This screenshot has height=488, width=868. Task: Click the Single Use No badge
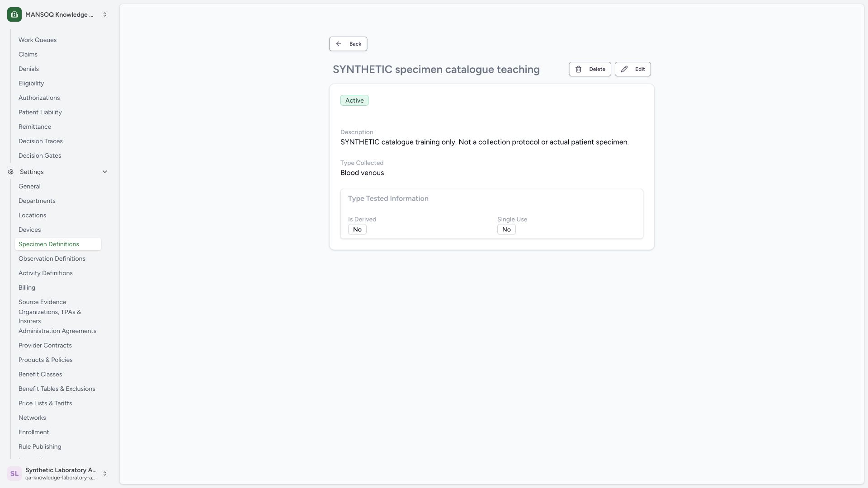point(506,230)
